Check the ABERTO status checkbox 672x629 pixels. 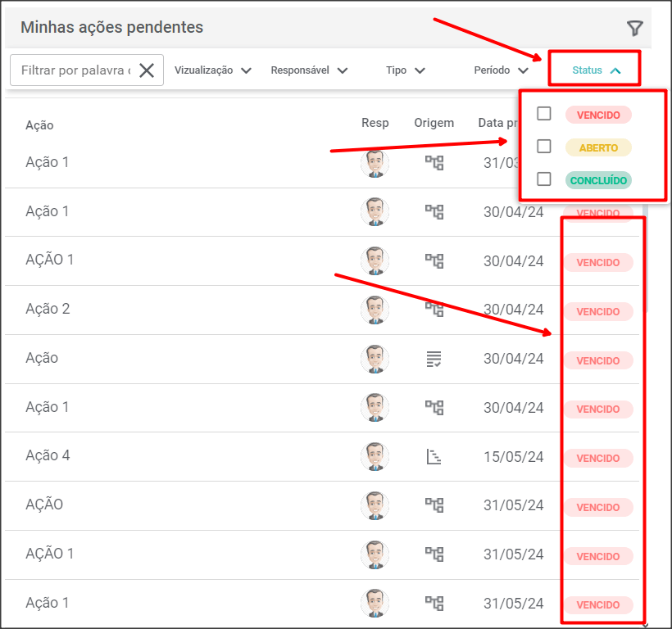544,147
